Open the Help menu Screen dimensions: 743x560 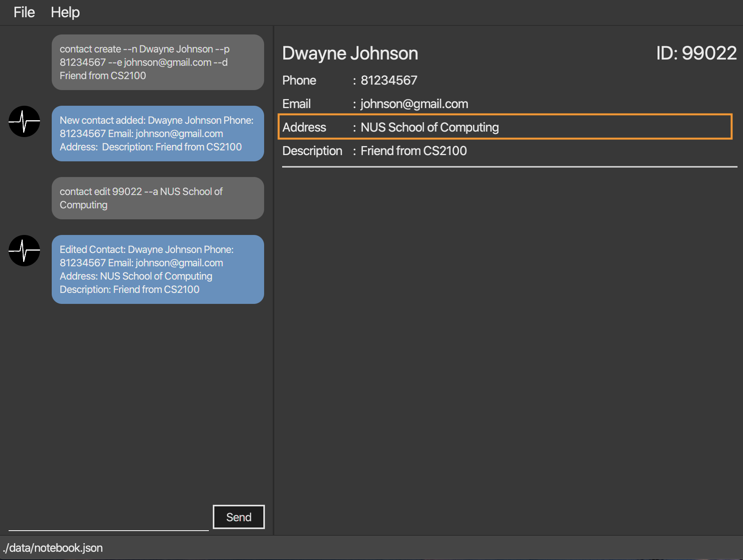tap(65, 12)
